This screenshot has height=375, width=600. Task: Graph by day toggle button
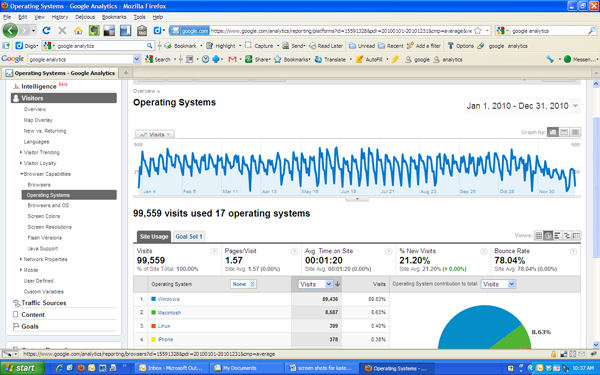click(553, 132)
